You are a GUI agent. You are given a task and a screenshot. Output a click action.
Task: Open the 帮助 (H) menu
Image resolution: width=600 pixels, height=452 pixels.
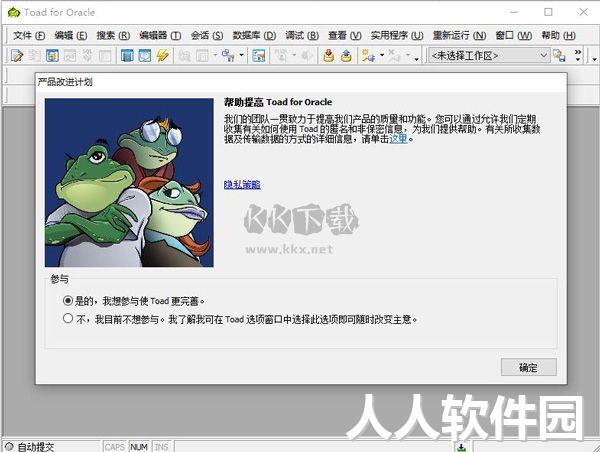(558, 36)
